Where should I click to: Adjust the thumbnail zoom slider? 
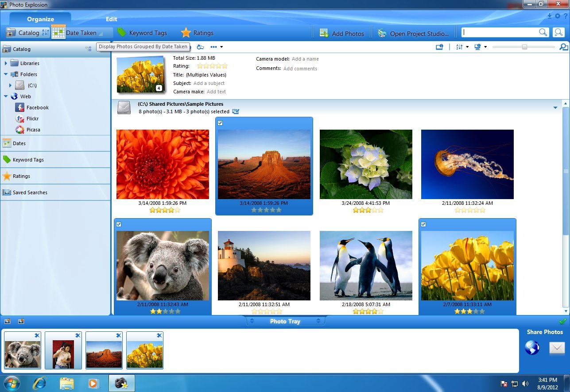pos(524,47)
